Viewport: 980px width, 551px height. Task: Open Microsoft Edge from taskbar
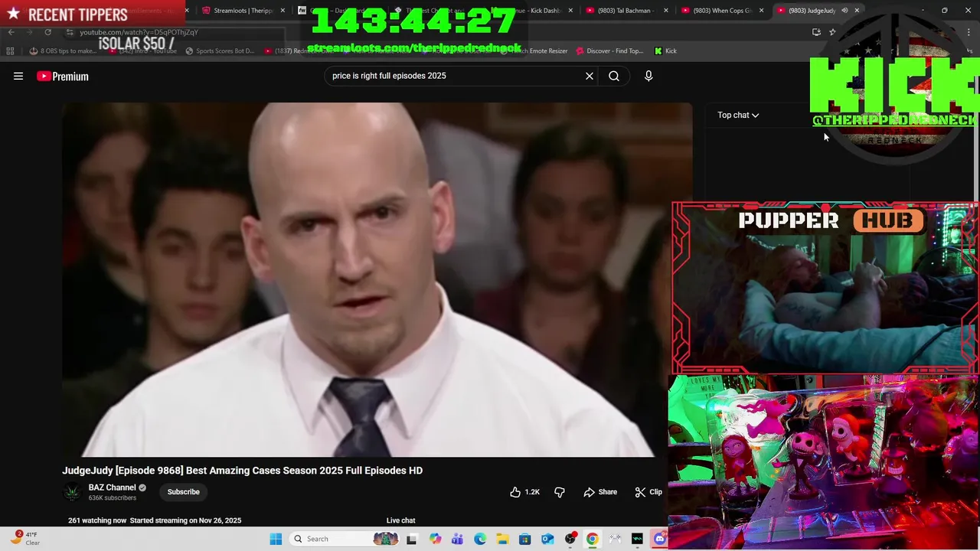pos(480,539)
